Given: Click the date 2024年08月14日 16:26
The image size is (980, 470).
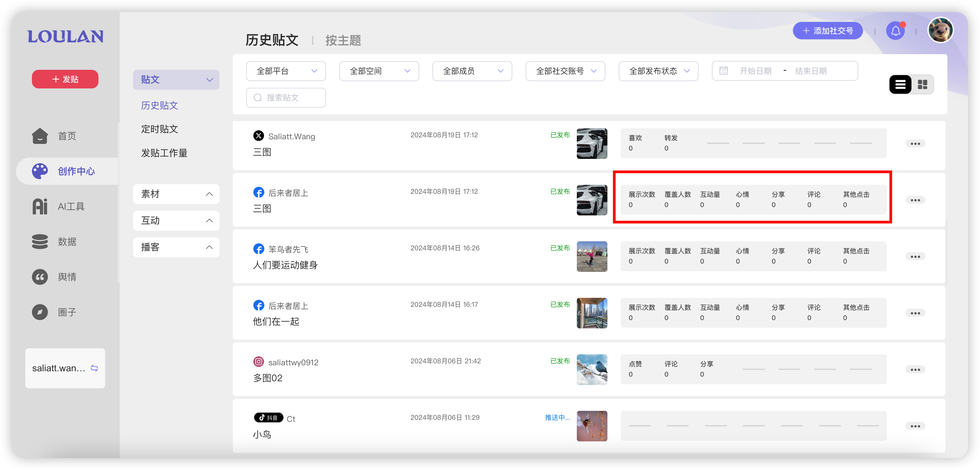Looking at the screenshot, I should 445,248.
